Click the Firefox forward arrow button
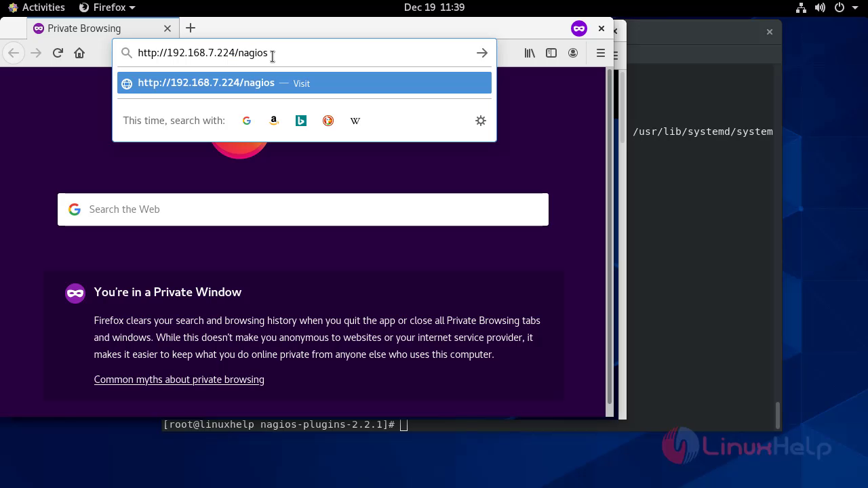This screenshot has height=488, width=868. point(36,53)
